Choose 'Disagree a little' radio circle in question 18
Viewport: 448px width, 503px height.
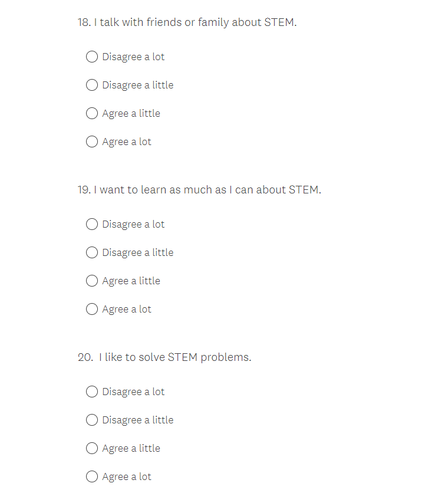click(92, 85)
